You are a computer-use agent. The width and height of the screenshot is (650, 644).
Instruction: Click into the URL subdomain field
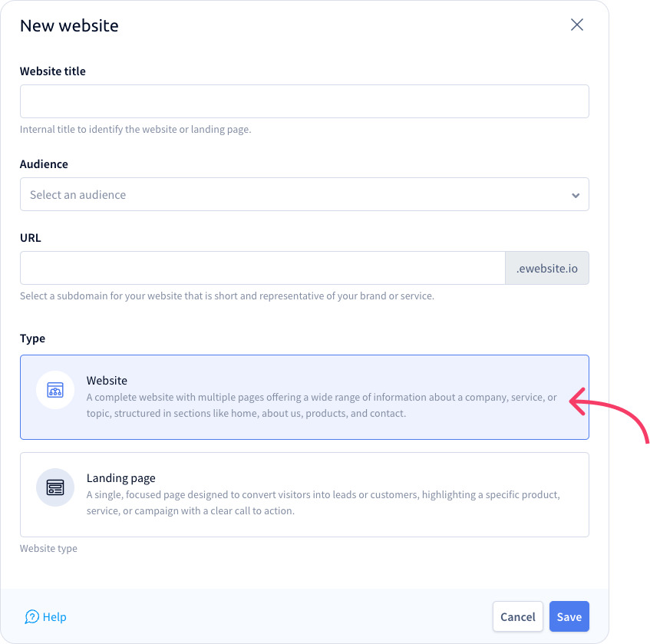tap(262, 268)
